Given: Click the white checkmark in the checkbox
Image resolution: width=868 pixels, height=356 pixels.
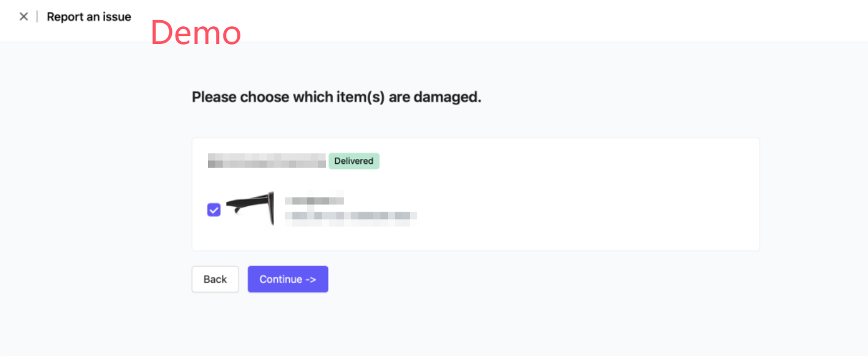Looking at the screenshot, I should pyautogui.click(x=214, y=210).
